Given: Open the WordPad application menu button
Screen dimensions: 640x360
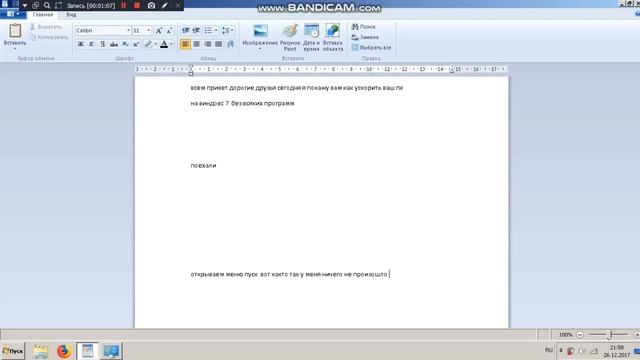Looking at the screenshot, I should click(13, 14).
